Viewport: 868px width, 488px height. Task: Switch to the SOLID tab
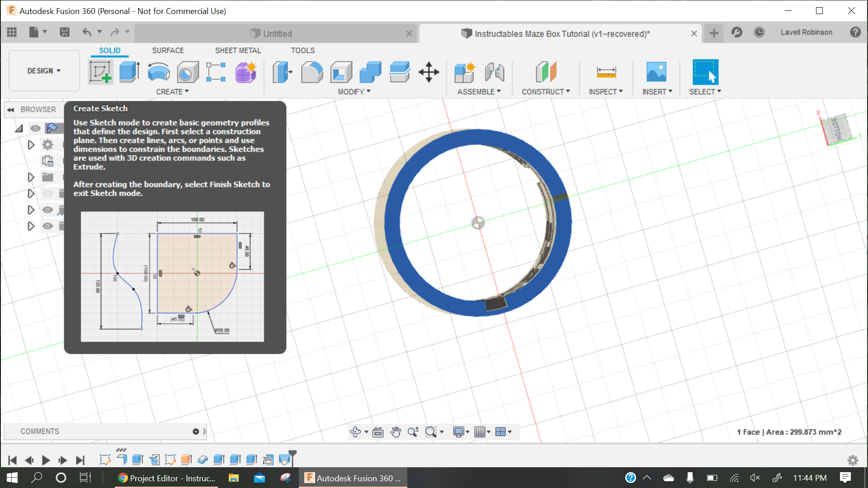coord(110,51)
